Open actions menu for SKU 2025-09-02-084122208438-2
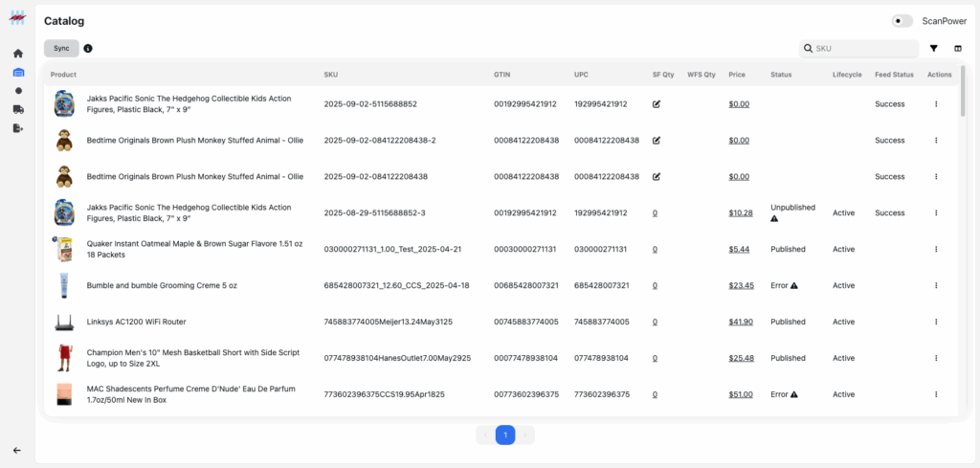Viewport: 980px width, 468px height. coord(936,140)
